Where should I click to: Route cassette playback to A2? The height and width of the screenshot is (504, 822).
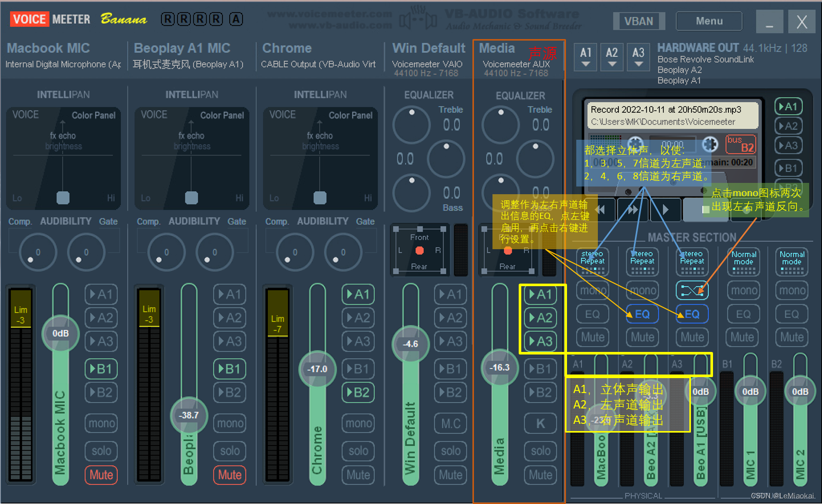pos(788,126)
